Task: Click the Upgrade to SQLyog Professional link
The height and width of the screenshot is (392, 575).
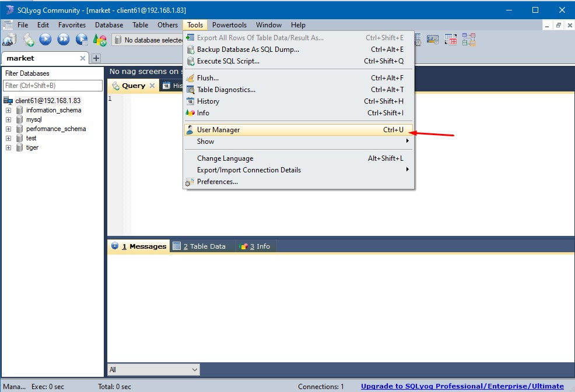Action: point(462,386)
